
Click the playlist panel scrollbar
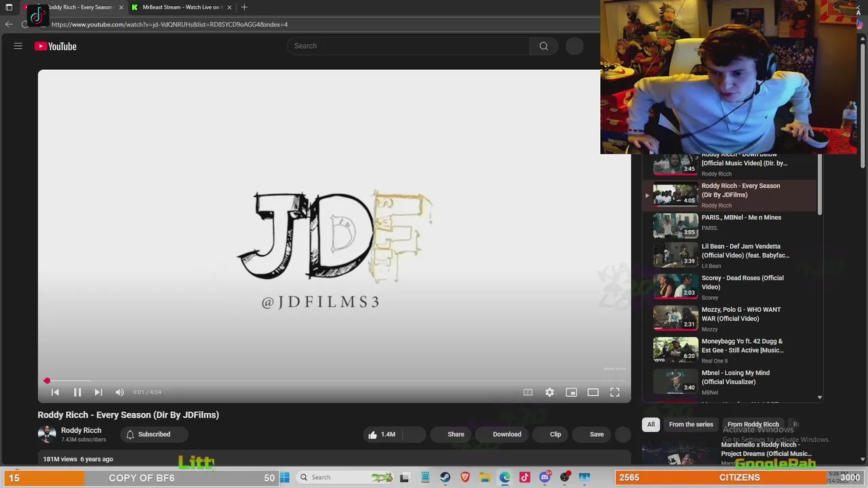pyautogui.click(x=820, y=184)
